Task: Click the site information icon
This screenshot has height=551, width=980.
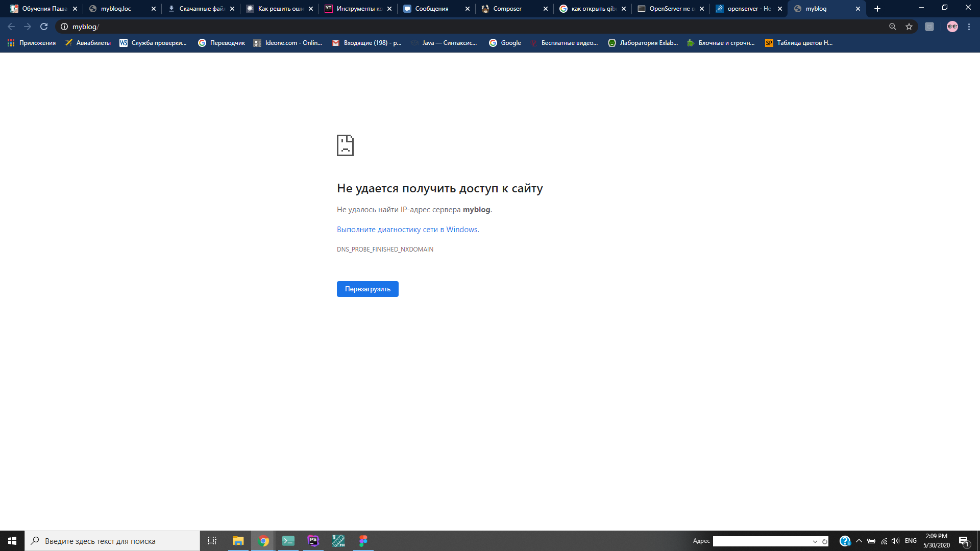Action: point(64,27)
